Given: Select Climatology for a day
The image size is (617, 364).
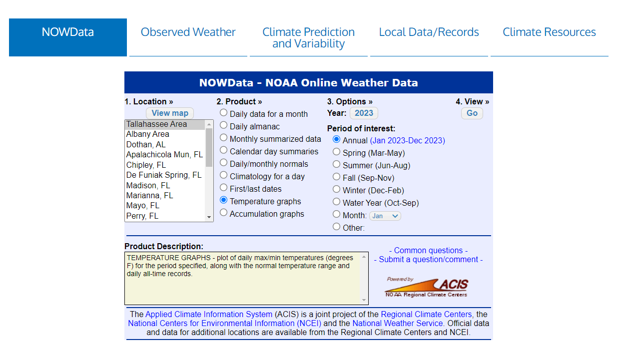Looking at the screenshot, I should 223,176.
